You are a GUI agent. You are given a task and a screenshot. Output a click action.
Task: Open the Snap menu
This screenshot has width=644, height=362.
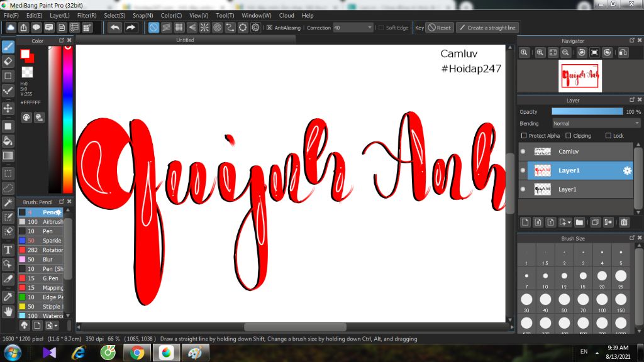tap(143, 15)
